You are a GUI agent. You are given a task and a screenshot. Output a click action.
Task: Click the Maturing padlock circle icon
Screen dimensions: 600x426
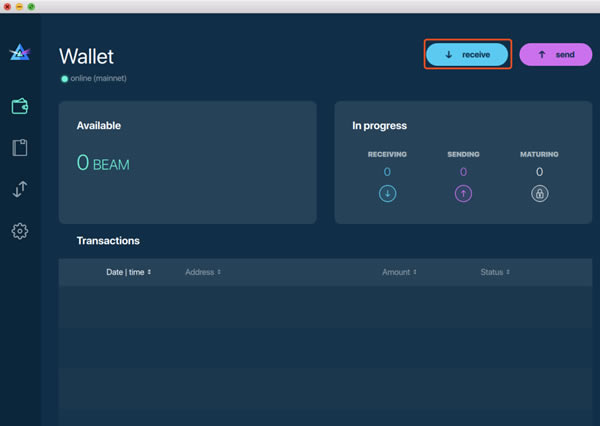pyautogui.click(x=539, y=194)
